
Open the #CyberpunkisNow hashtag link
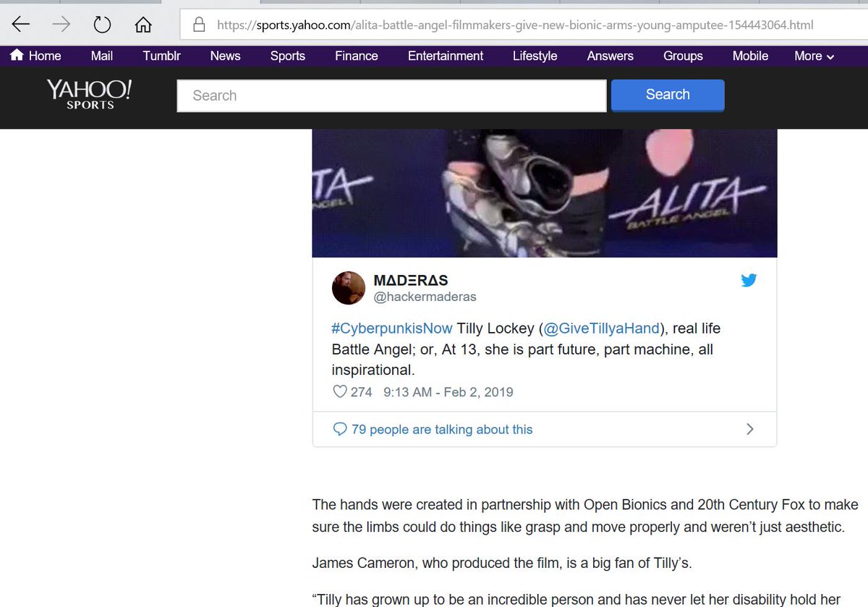[x=392, y=328]
